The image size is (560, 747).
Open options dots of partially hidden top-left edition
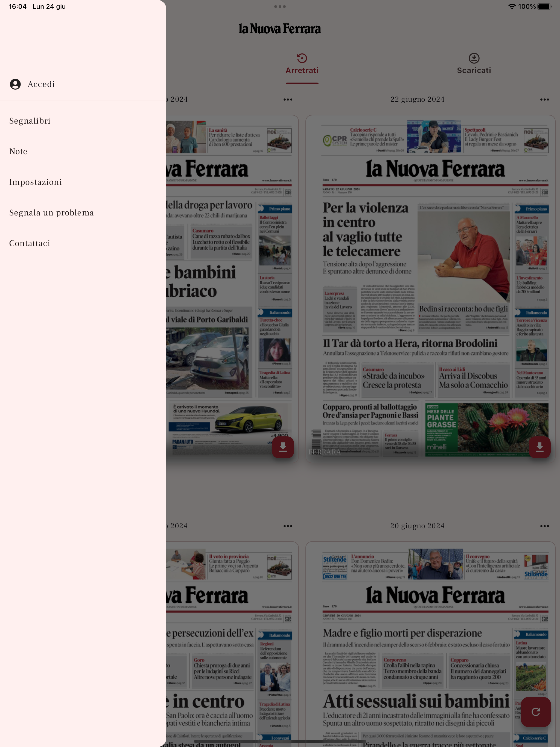288,100
